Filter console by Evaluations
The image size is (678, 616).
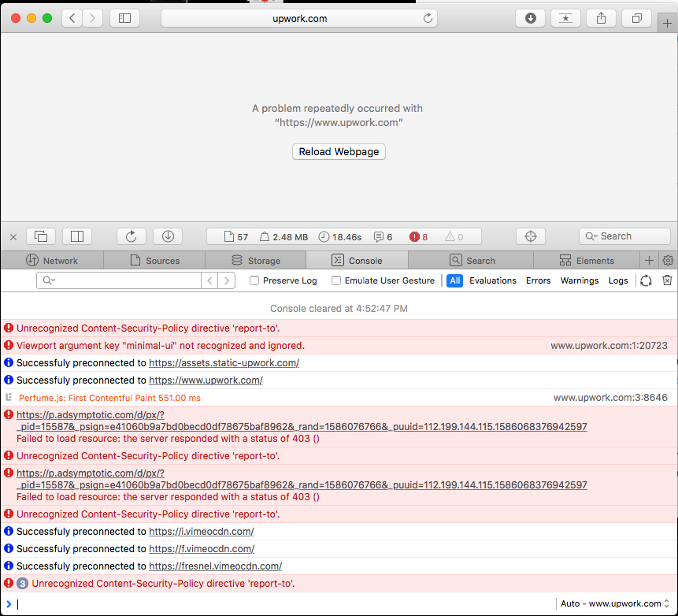point(492,280)
